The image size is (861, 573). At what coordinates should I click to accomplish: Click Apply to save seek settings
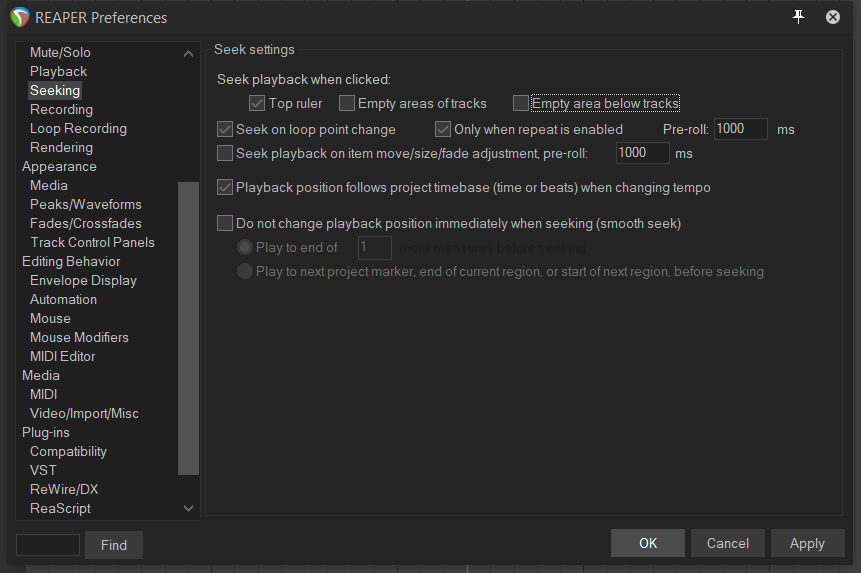click(807, 543)
